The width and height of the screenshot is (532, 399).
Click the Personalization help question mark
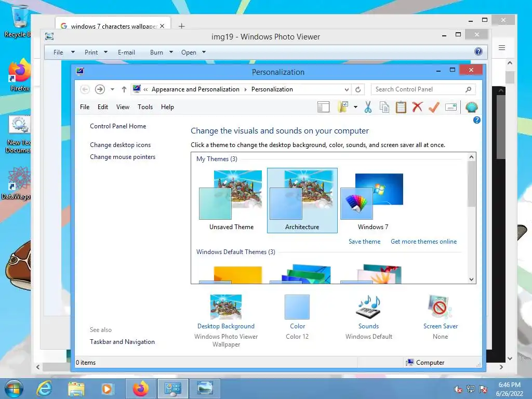point(477,120)
